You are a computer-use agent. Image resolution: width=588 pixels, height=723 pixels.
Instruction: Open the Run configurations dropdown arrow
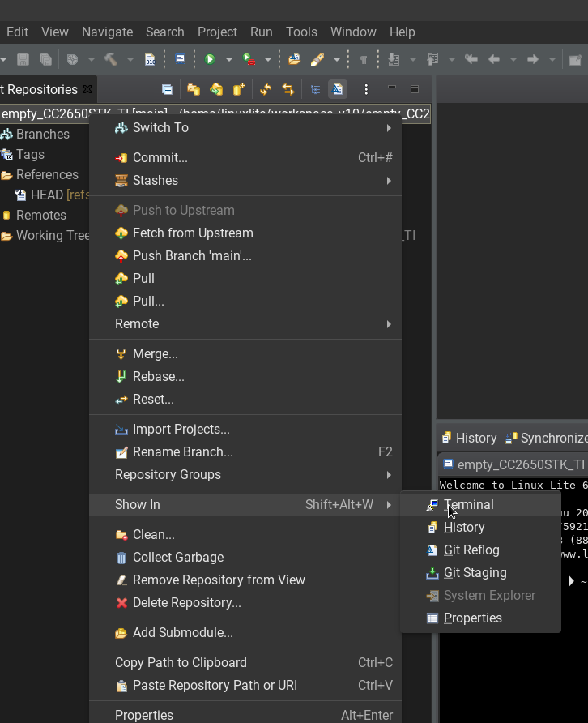pos(229,59)
